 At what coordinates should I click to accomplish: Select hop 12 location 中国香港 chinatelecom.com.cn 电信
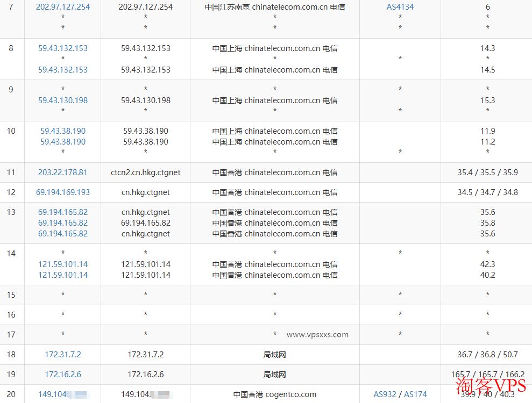click(x=275, y=192)
